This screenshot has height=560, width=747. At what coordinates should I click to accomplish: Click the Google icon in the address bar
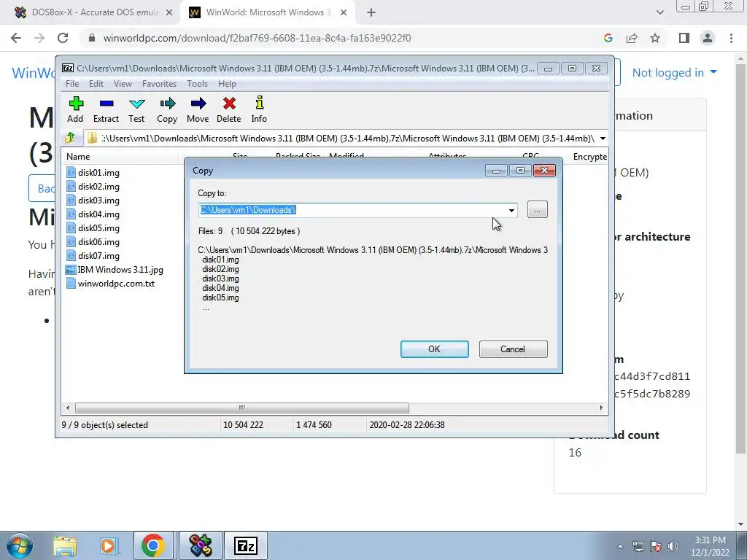[x=608, y=38]
